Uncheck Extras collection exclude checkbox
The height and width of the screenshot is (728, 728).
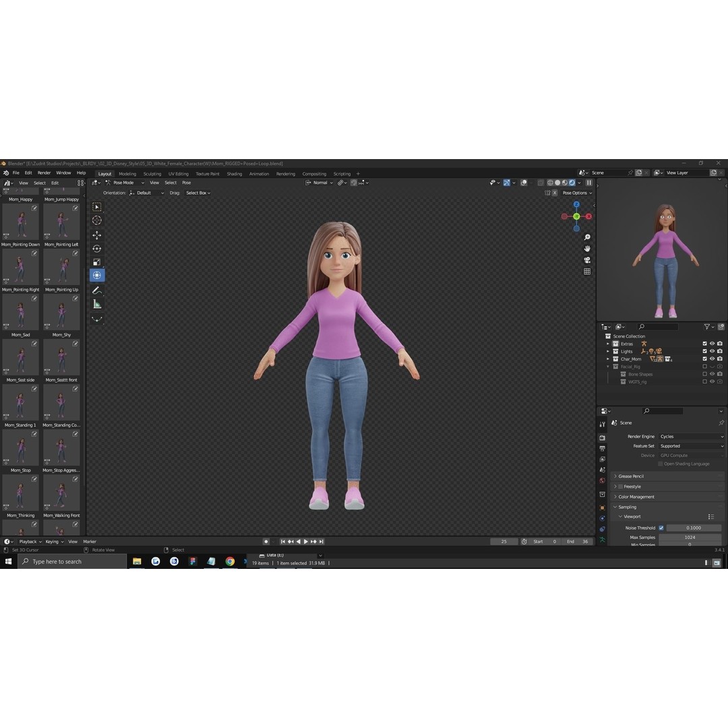tap(705, 344)
